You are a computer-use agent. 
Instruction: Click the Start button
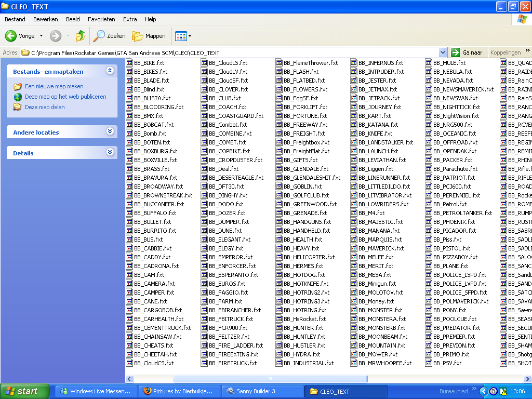(x=25, y=392)
